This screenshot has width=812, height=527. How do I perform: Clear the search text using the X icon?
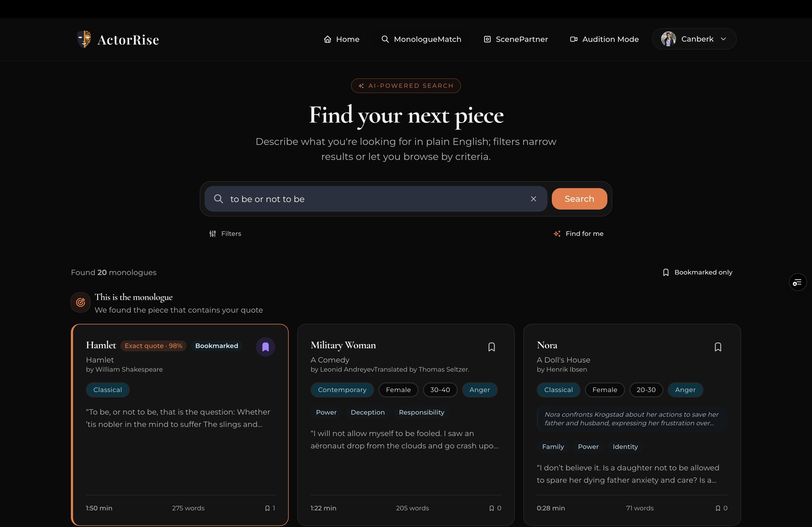533,199
